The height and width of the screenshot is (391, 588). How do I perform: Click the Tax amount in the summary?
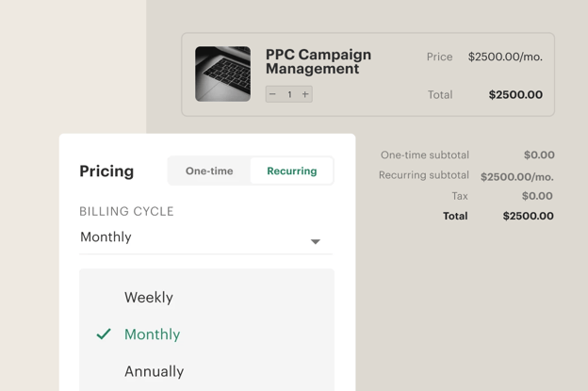[x=537, y=196]
